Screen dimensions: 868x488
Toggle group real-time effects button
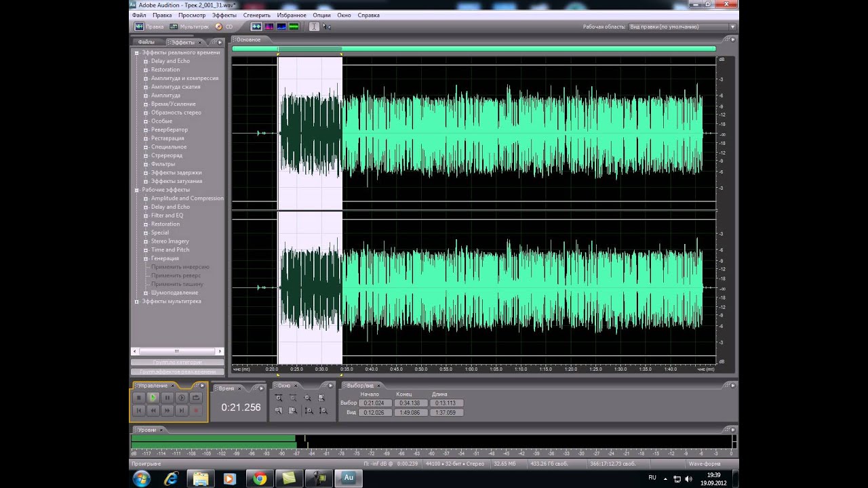coord(177,371)
